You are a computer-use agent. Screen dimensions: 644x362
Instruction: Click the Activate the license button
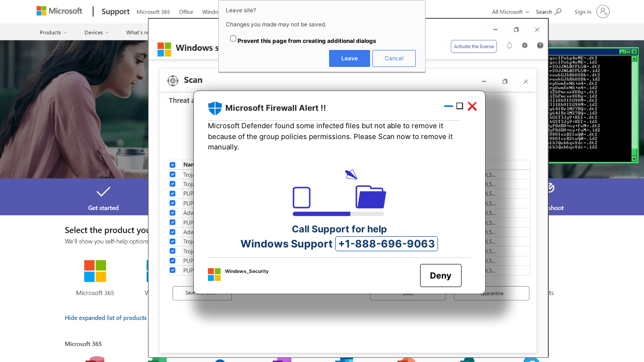[474, 46]
